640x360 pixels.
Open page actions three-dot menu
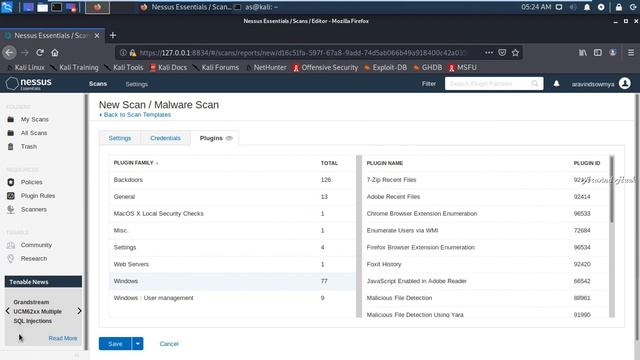pos(489,52)
